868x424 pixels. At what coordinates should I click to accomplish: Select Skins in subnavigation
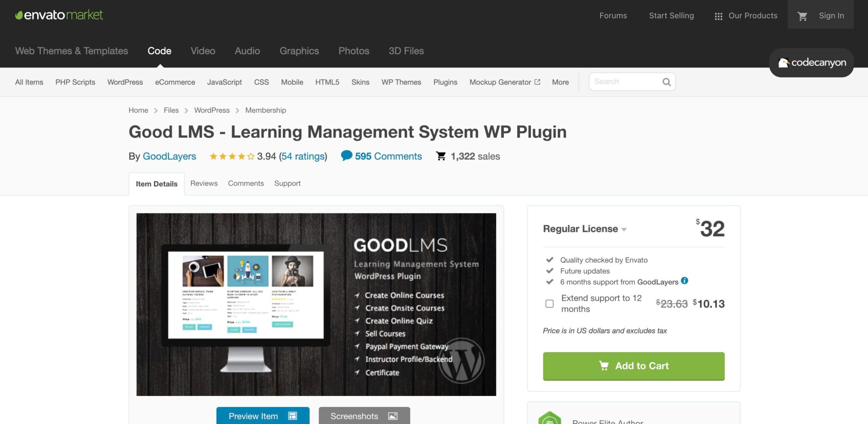click(x=360, y=82)
